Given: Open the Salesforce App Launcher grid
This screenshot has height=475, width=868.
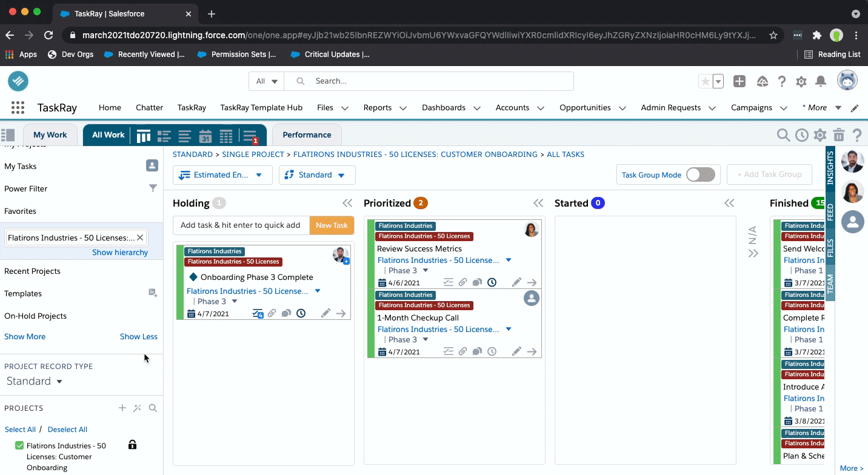Looking at the screenshot, I should (x=18, y=108).
